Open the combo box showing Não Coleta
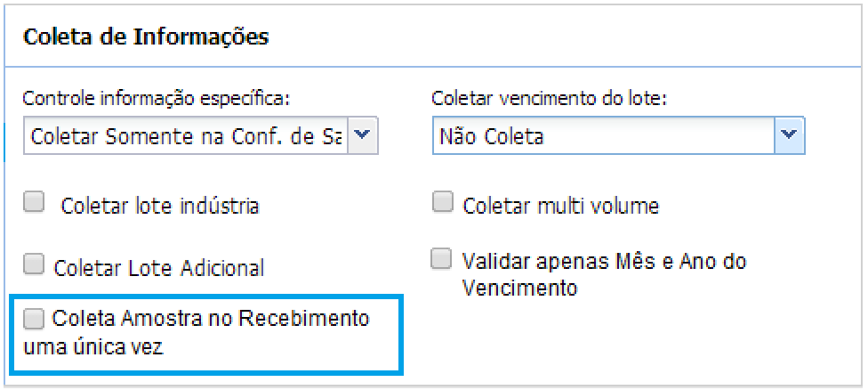Viewport: 868px width, 390px height. (x=605, y=137)
